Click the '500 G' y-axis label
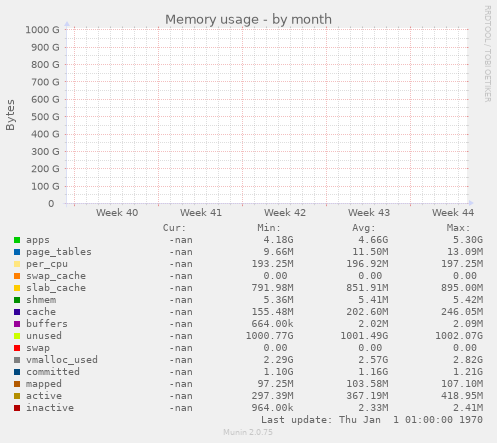 click(x=45, y=117)
